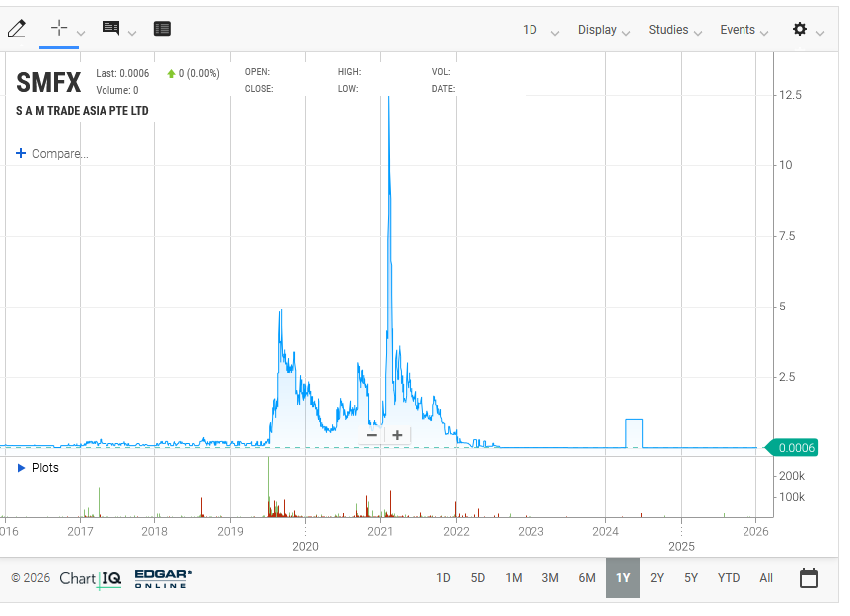Open the calendar date range picker
The height and width of the screenshot is (616, 850).
[809, 578]
